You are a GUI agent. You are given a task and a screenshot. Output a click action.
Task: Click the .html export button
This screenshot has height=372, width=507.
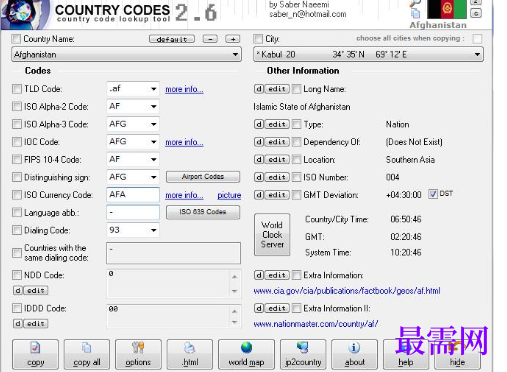[190, 354]
